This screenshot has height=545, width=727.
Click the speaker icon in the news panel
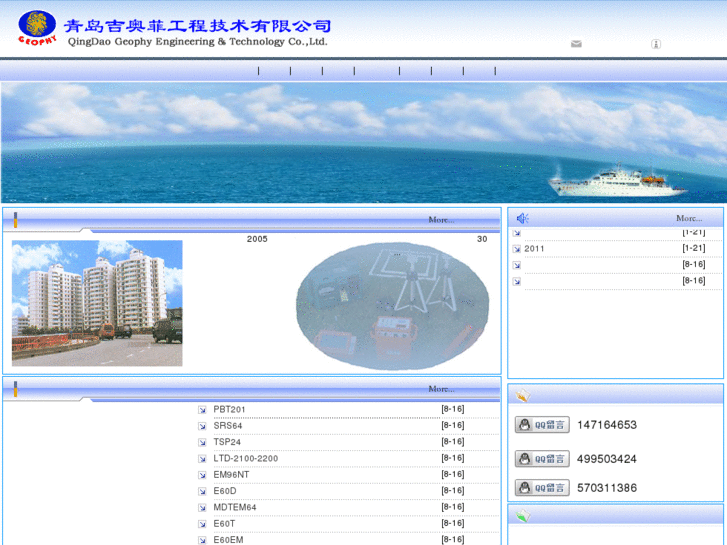click(522, 218)
